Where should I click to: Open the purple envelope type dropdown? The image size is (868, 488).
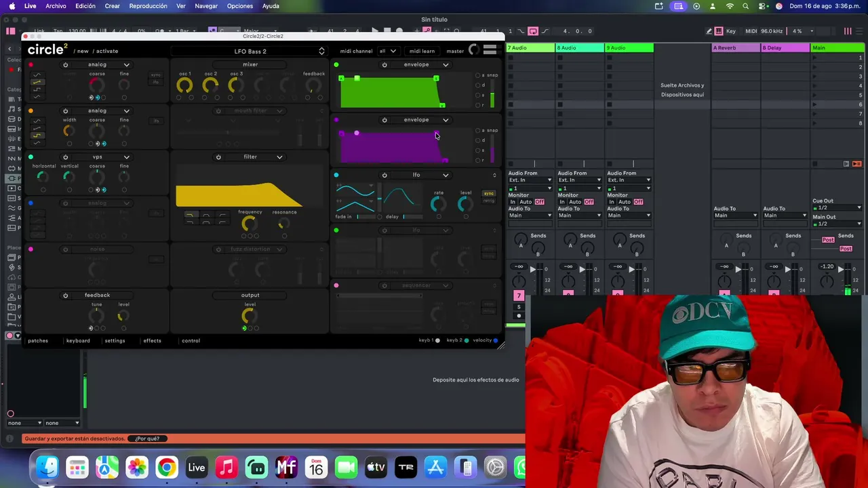coord(446,120)
